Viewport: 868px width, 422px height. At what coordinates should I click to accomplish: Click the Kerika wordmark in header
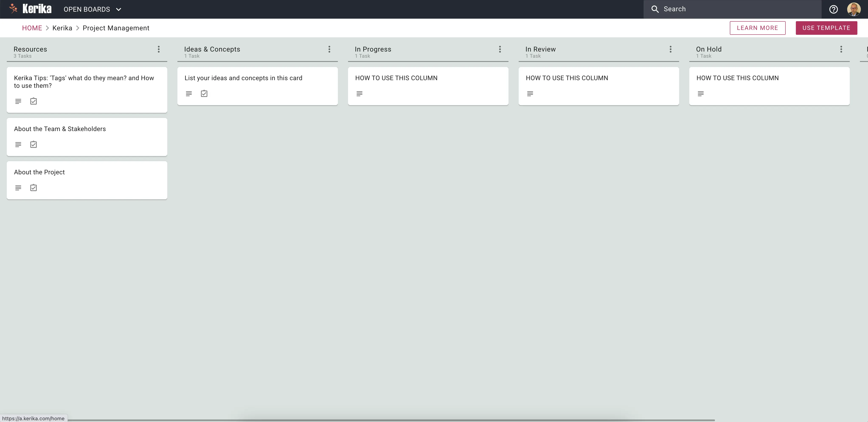(37, 9)
